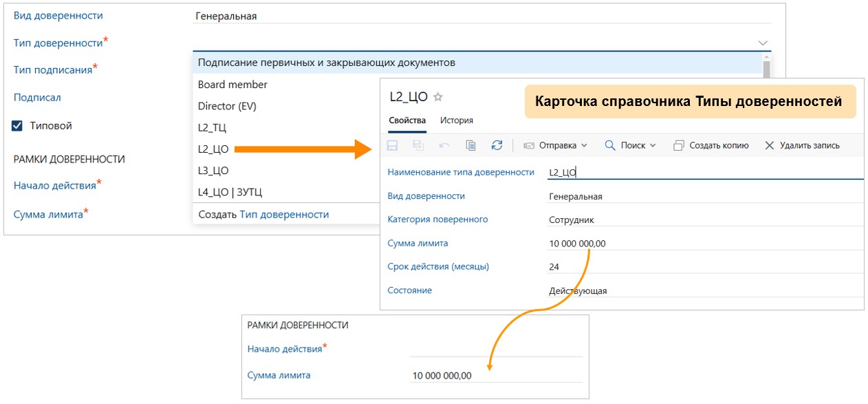Click the Copy icon on the toolbar
This screenshot has height=404, width=868.
click(x=473, y=145)
